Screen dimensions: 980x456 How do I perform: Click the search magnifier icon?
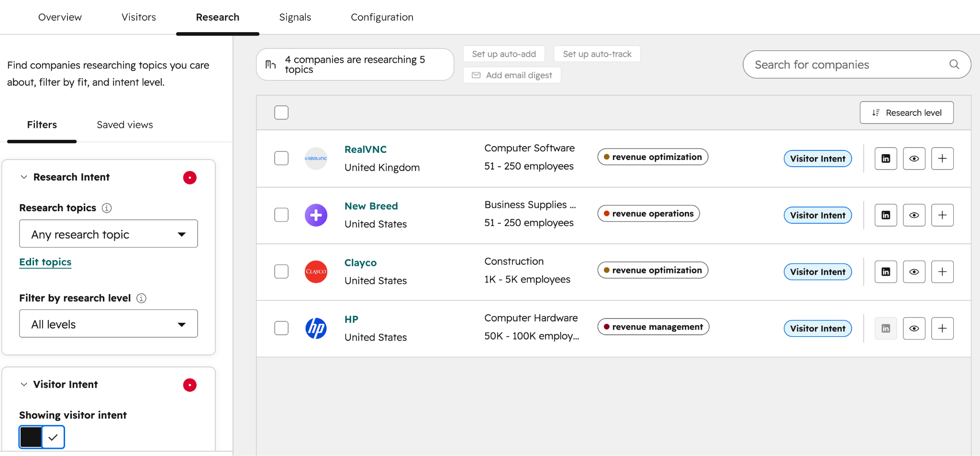pos(954,64)
